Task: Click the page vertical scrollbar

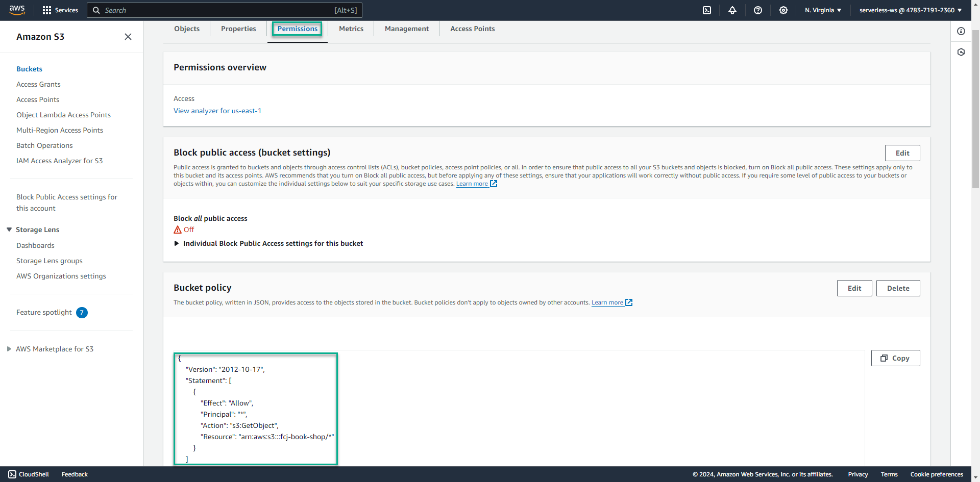Action: (x=975, y=109)
